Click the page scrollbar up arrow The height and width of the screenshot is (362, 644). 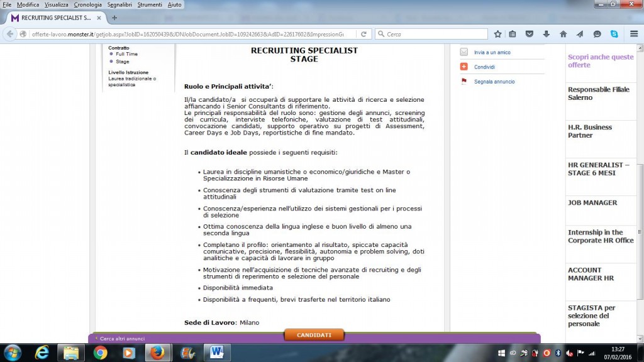pos(640,48)
